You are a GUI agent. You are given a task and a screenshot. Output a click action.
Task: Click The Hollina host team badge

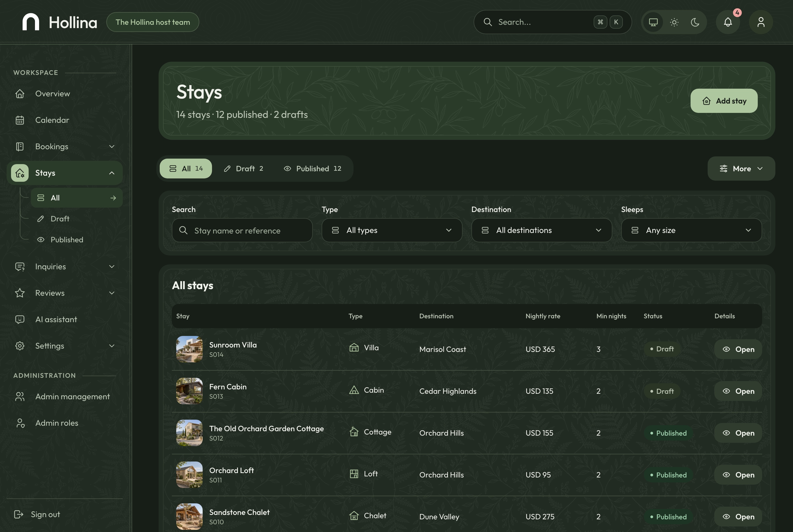pyautogui.click(x=153, y=22)
